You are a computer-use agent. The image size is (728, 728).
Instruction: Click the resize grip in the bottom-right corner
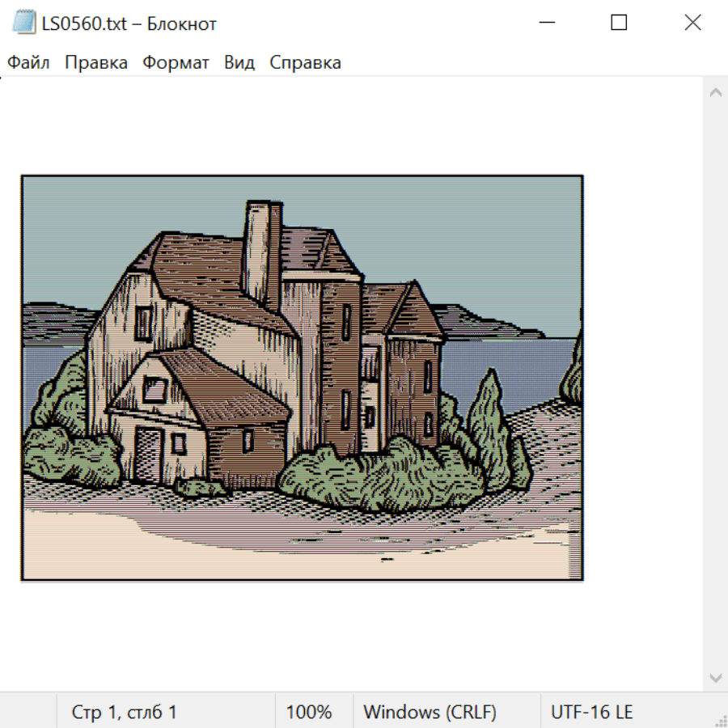[720, 720]
